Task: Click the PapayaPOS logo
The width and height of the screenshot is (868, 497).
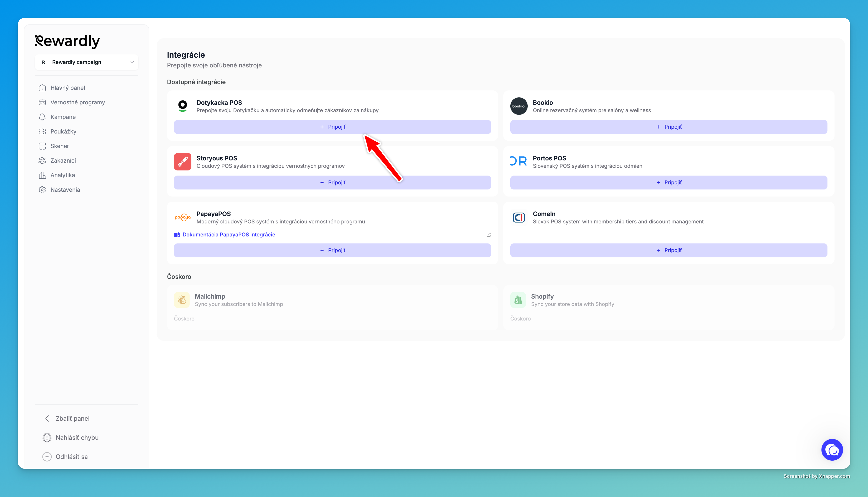Action: pos(183,217)
